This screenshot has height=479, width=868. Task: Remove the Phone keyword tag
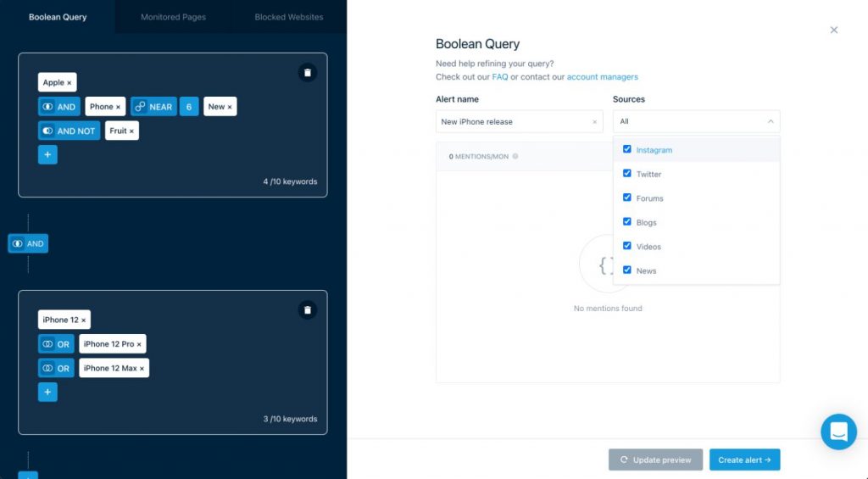tap(118, 107)
